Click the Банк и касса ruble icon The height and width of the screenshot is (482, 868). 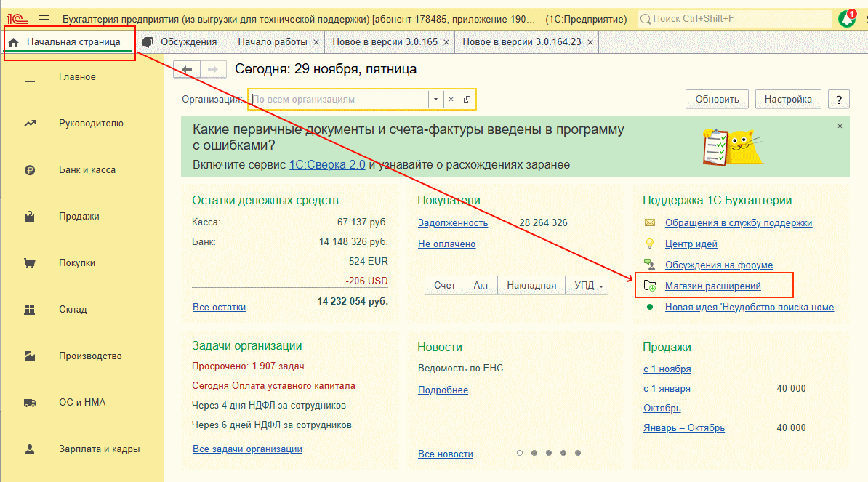30,170
